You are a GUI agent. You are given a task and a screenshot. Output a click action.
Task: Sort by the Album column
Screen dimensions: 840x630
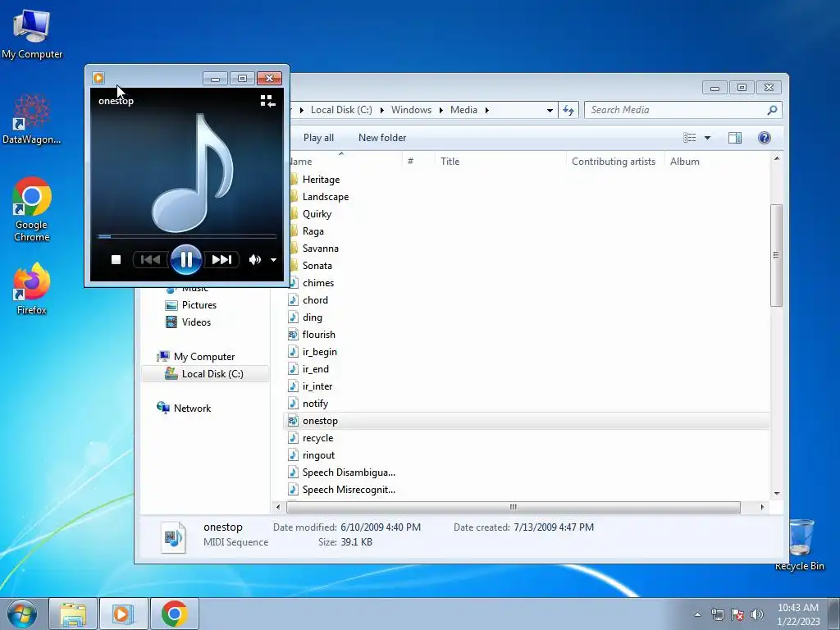(x=685, y=162)
